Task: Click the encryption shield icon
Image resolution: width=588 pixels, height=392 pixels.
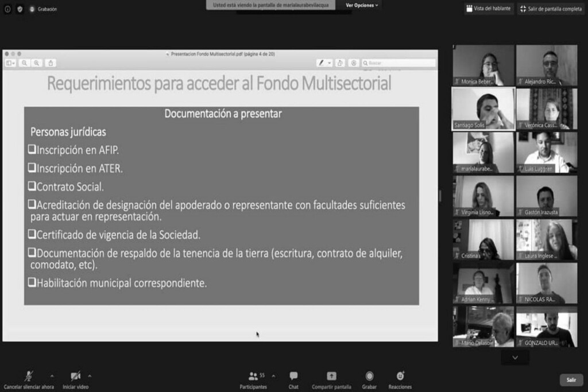Action: coord(20,9)
